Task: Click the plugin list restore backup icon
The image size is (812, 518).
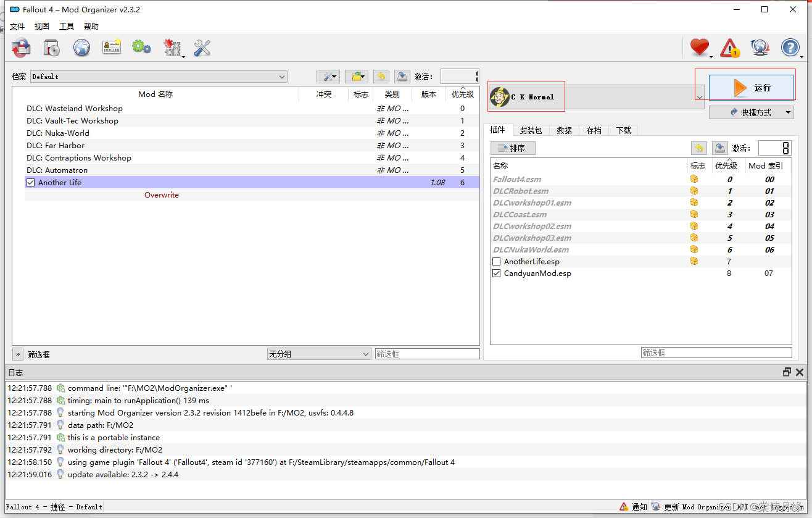Action: (698, 148)
